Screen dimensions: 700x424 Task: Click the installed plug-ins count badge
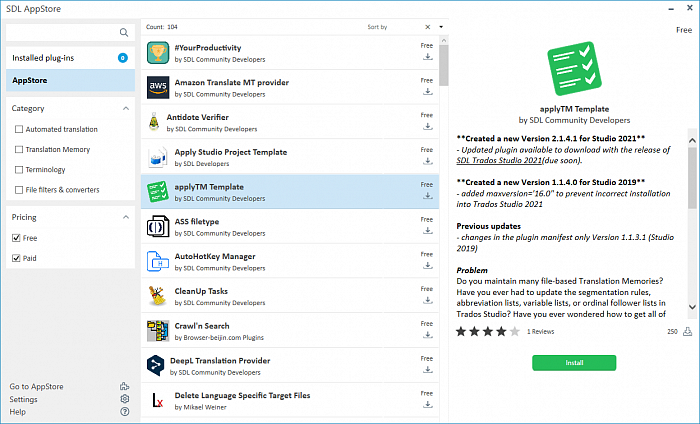coord(123,58)
